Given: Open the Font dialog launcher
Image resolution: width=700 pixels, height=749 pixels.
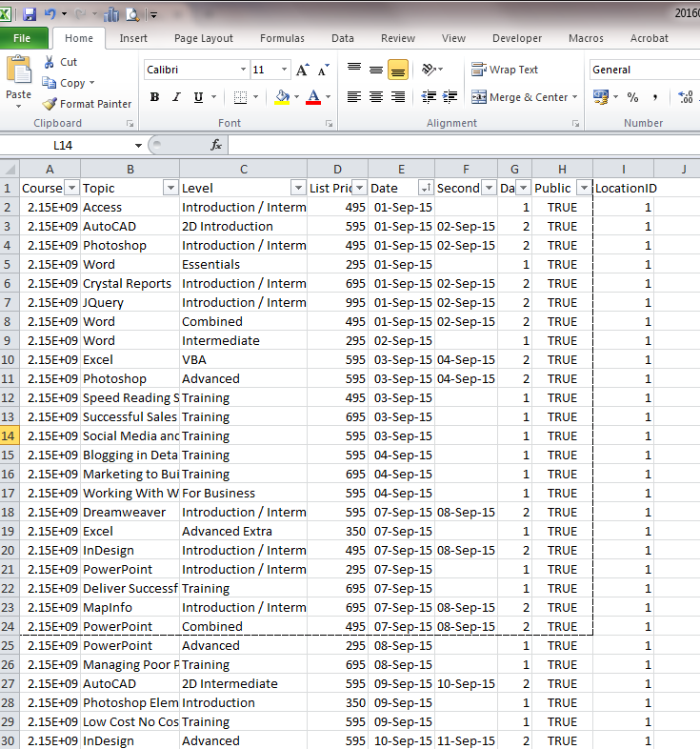Looking at the screenshot, I should point(329,124).
